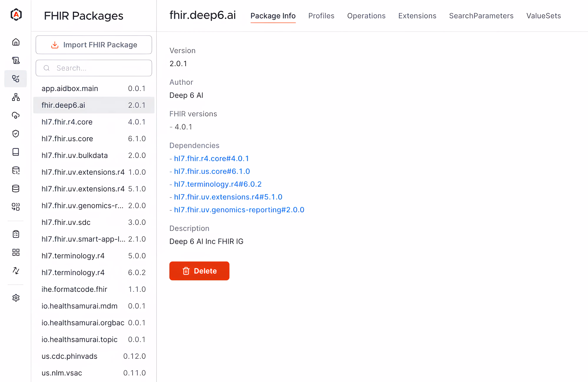588x382 pixels.
Task: Open the SearchParameters tab
Action: [481, 16]
